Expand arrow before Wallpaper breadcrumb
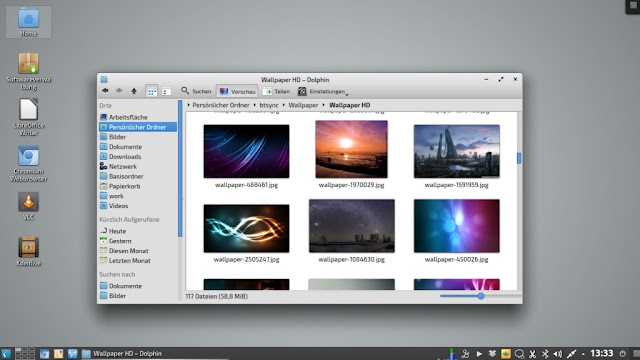This screenshot has height=360, width=640. tap(284, 105)
